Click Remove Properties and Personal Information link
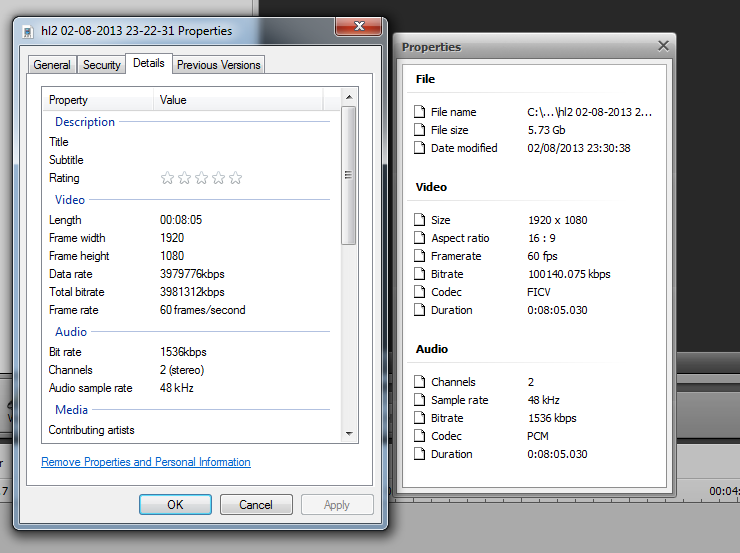The width and height of the screenshot is (740, 553). click(146, 462)
